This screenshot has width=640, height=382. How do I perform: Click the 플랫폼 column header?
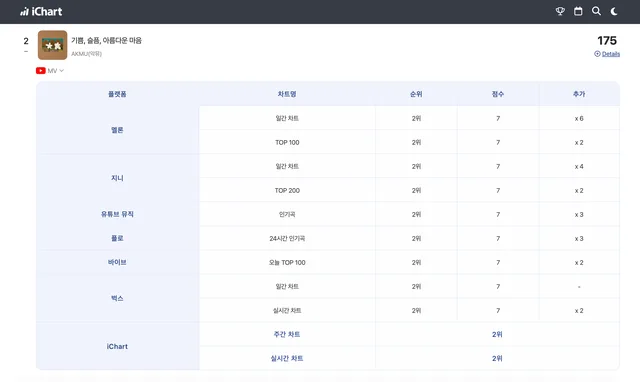[117, 94]
